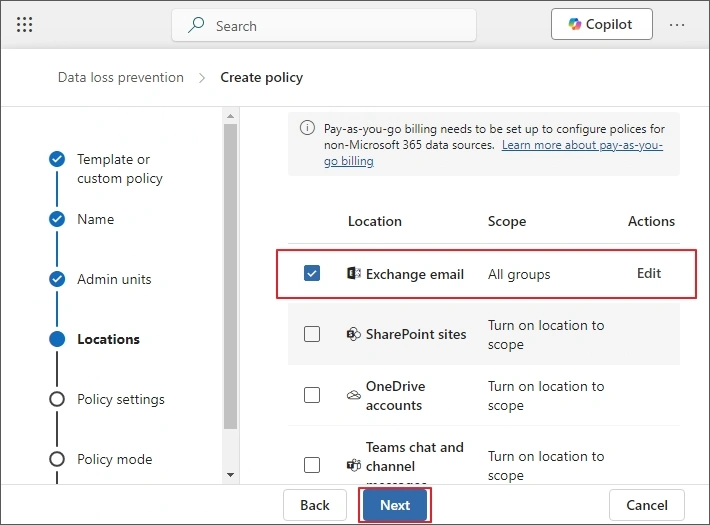Open the more options ellipsis menu
The height and width of the screenshot is (525, 710).
click(x=677, y=25)
